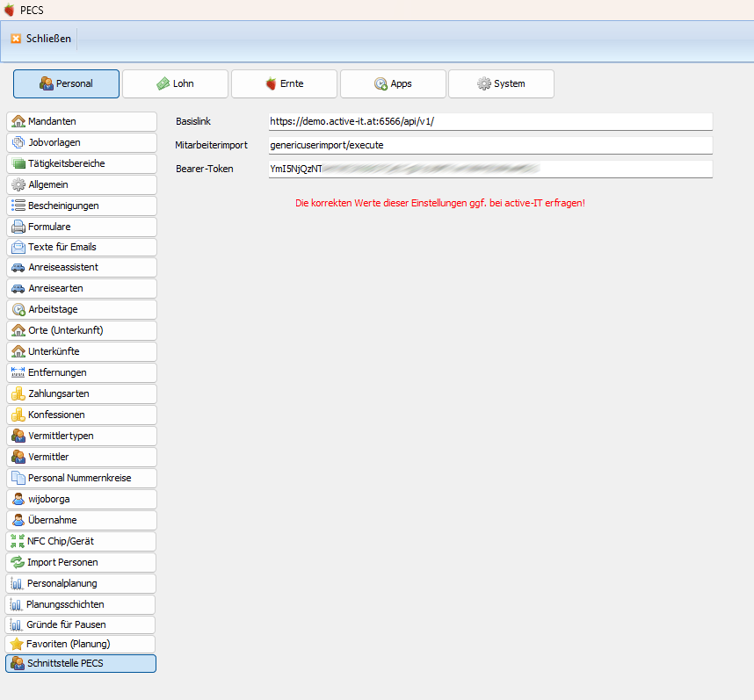Screen dimensions: 754x700
Task: Select Schnittstelle PECS in sidebar
Action: tap(81, 663)
